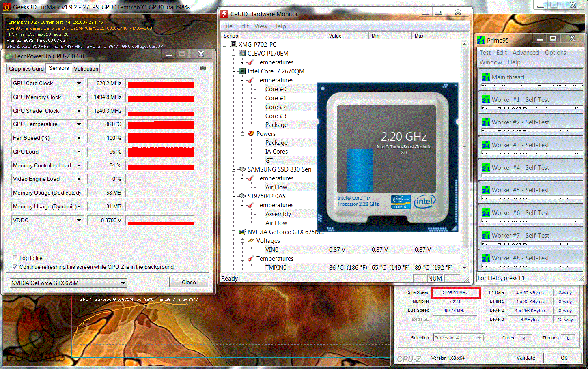Open the Window menu in Prime95

coord(491,62)
